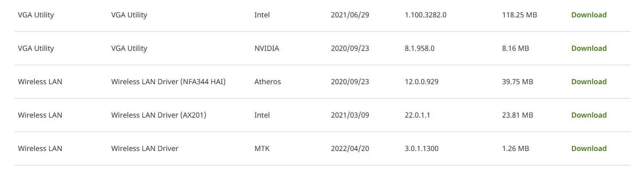Download the MTK Wireless LAN Driver
Viewport: 644px width, 175px height.
(x=589, y=148)
